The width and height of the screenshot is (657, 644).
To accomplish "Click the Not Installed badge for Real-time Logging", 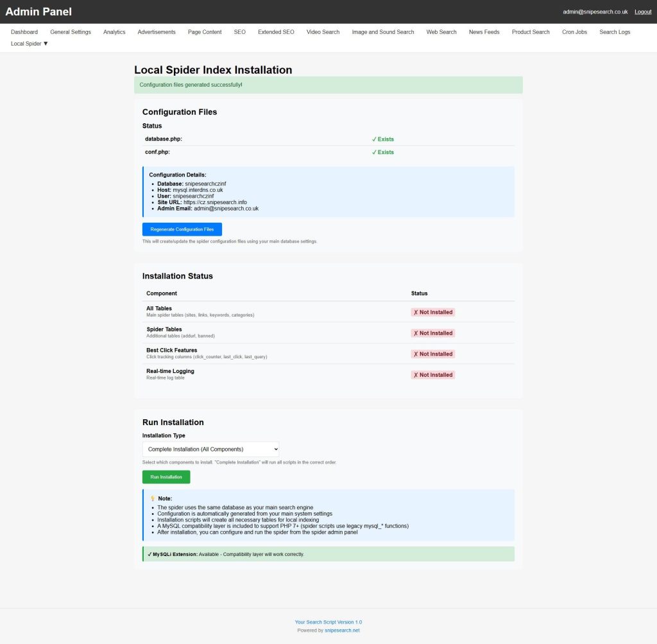I will 433,375.
